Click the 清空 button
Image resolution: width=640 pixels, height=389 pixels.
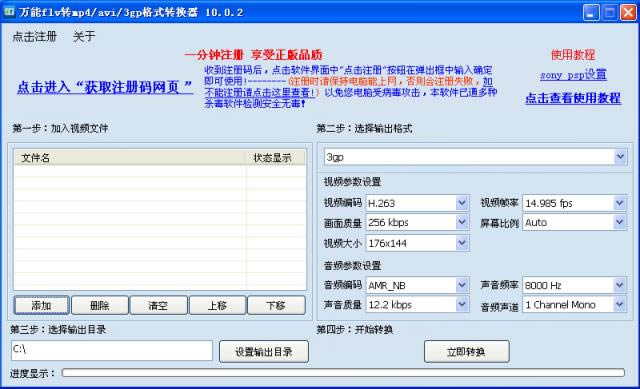(158, 305)
